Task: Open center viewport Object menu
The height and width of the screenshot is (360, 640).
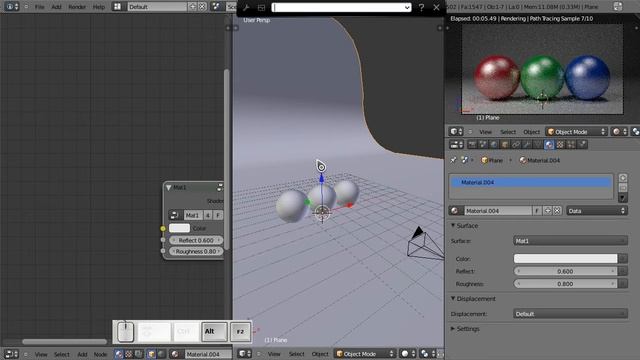Action: tap(320, 354)
